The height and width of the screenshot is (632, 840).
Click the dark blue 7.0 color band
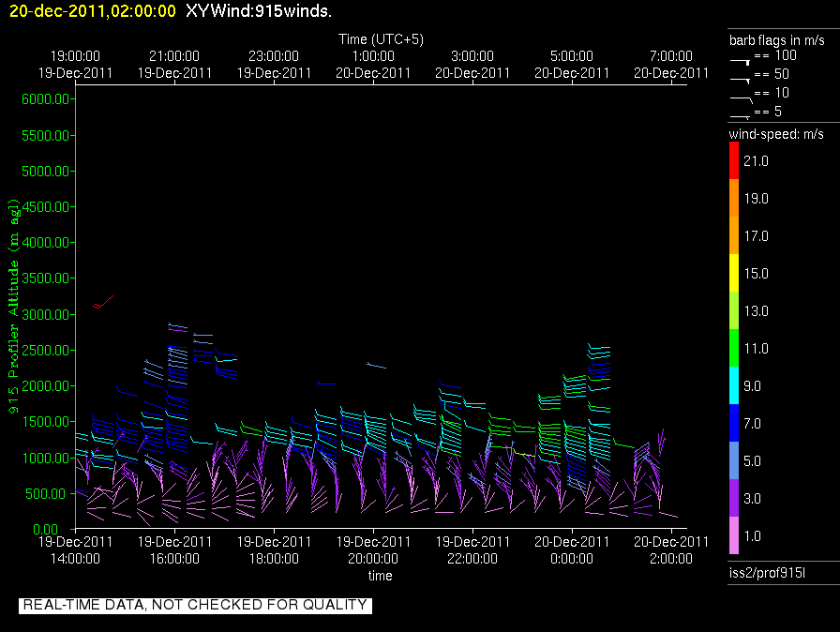tap(734, 423)
